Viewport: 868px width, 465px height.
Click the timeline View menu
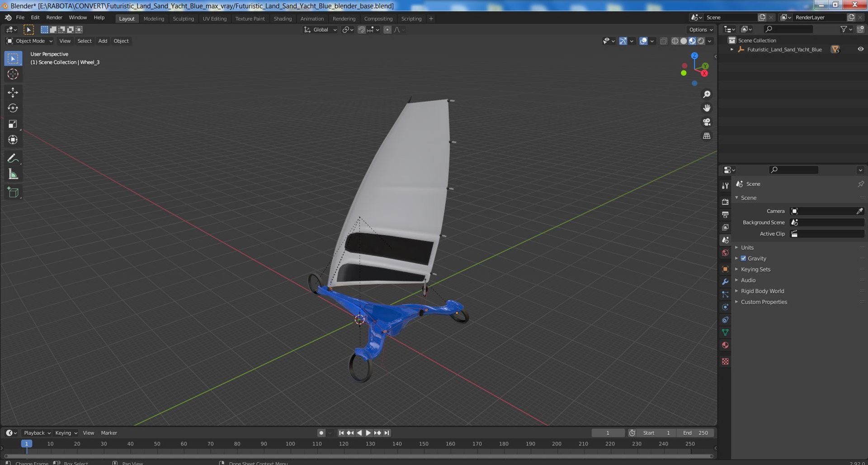coord(89,433)
